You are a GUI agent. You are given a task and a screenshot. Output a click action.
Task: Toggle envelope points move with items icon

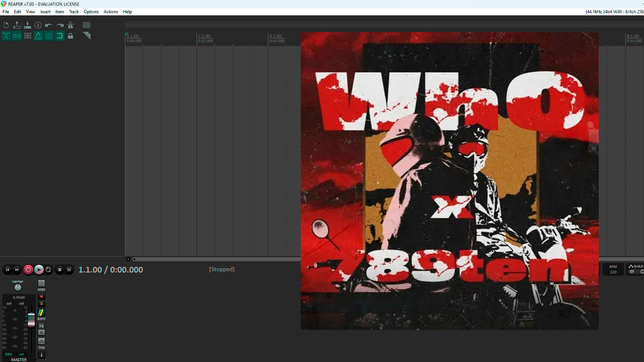click(x=38, y=36)
